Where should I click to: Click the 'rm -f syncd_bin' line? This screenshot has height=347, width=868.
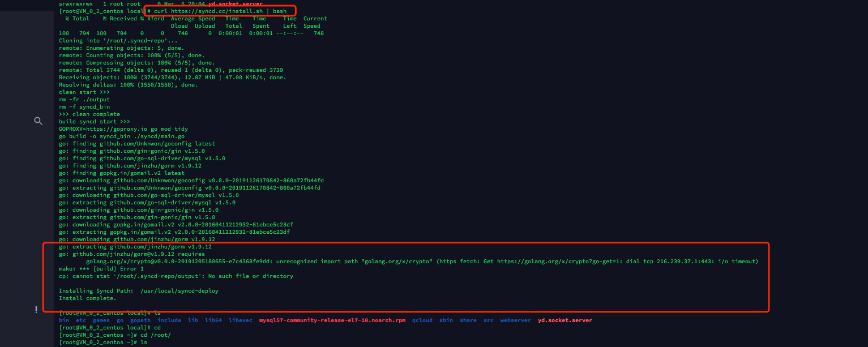(84, 107)
